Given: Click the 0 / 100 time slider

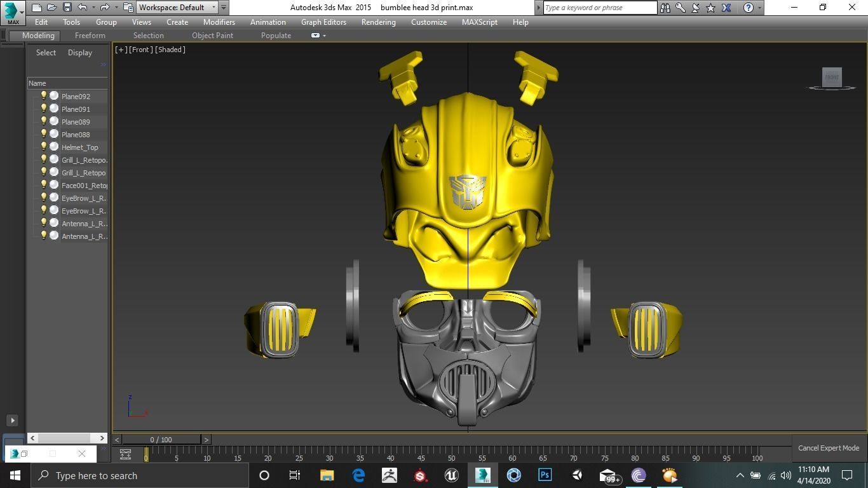Looking at the screenshot, I should pos(161,440).
